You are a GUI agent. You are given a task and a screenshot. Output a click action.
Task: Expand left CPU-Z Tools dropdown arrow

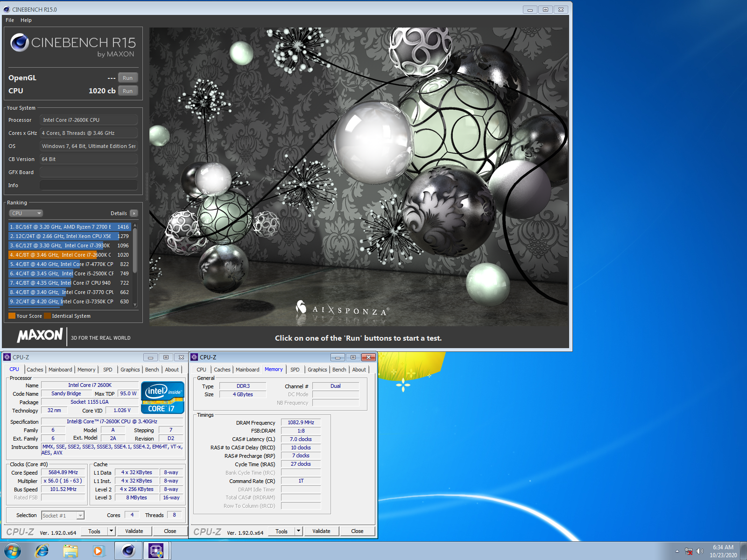111,531
